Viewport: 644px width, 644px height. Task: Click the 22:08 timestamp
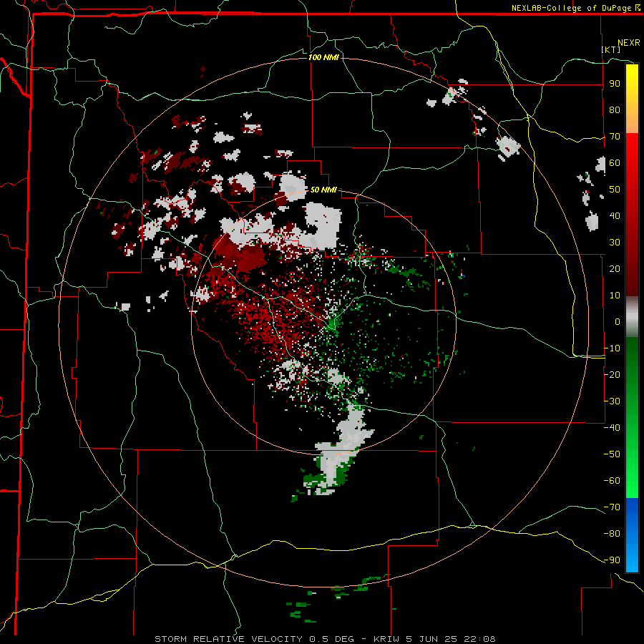[478, 639]
